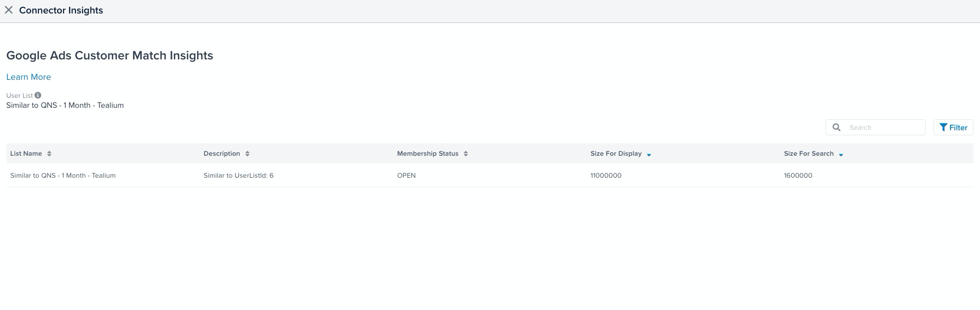Toggle the Size For Display sort arrow
Image resolution: width=980 pixels, height=310 pixels.
tap(649, 155)
